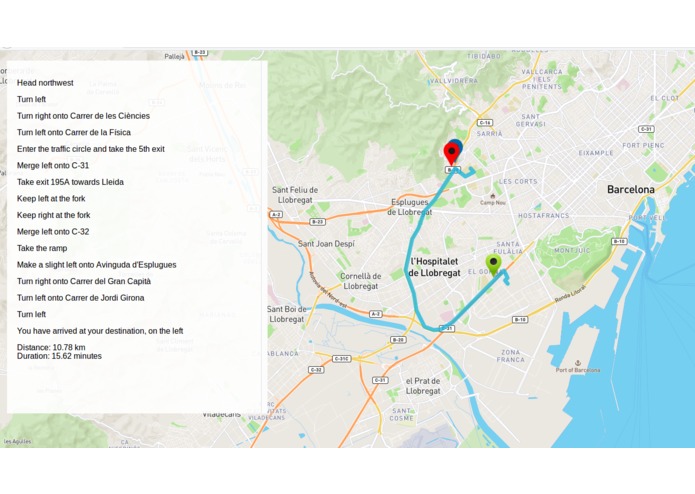Click the Sant Joan Despí label

coord(326,244)
